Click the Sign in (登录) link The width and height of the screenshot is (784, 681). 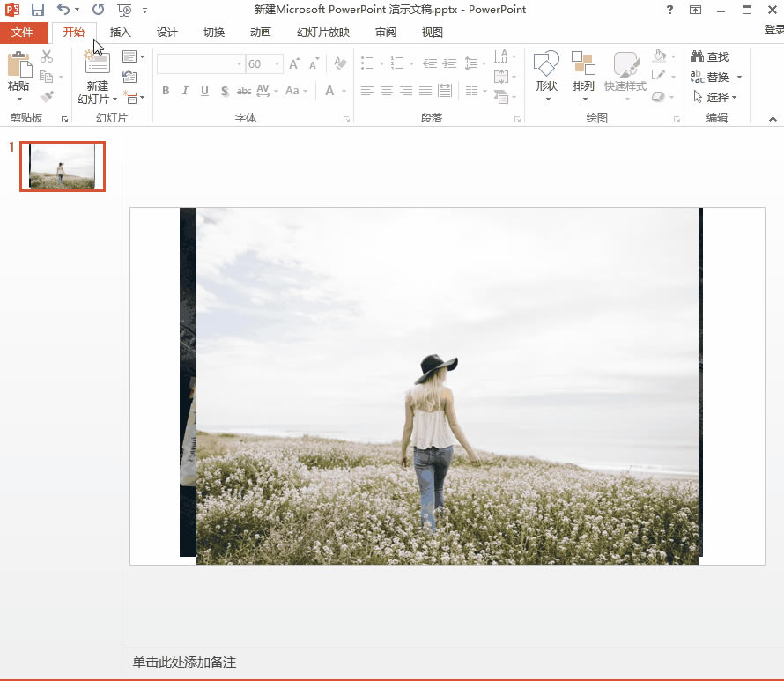coord(773,30)
